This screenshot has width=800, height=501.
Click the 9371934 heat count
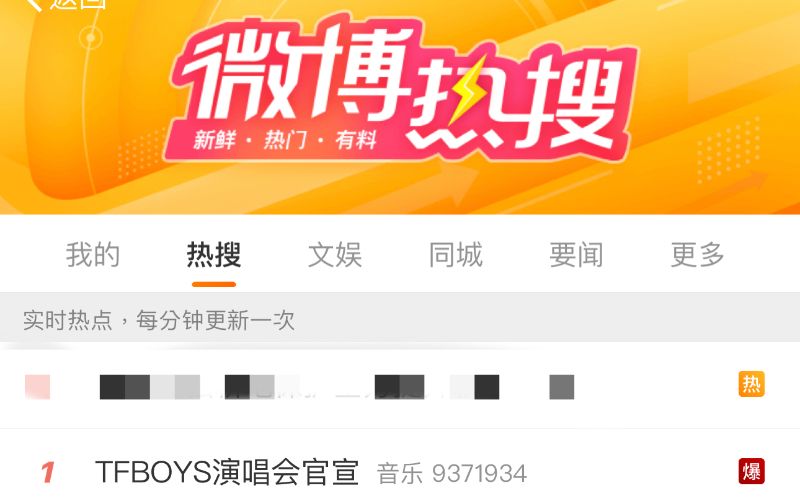click(479, 474)
